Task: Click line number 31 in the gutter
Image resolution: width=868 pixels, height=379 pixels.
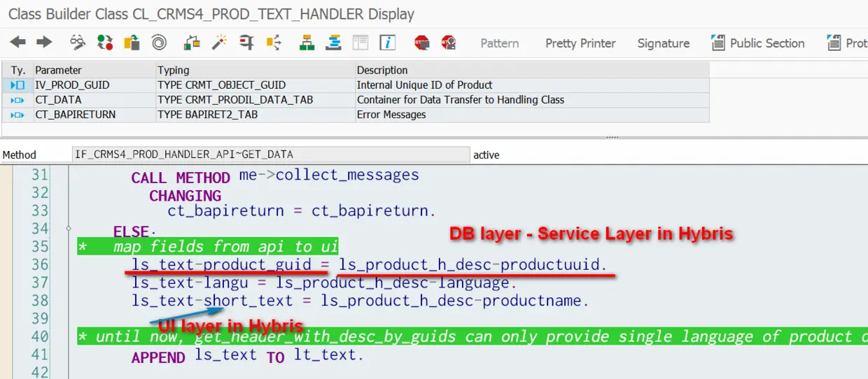Action: 40,175
